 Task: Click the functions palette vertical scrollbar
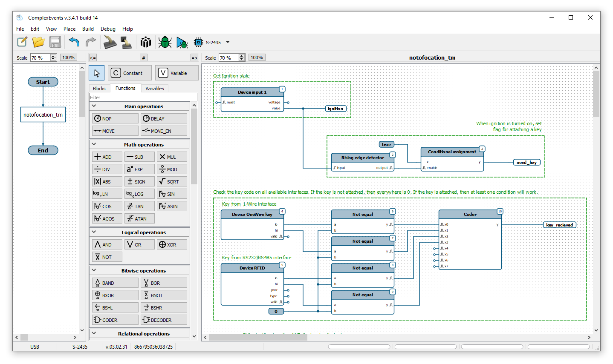[194, 220]
